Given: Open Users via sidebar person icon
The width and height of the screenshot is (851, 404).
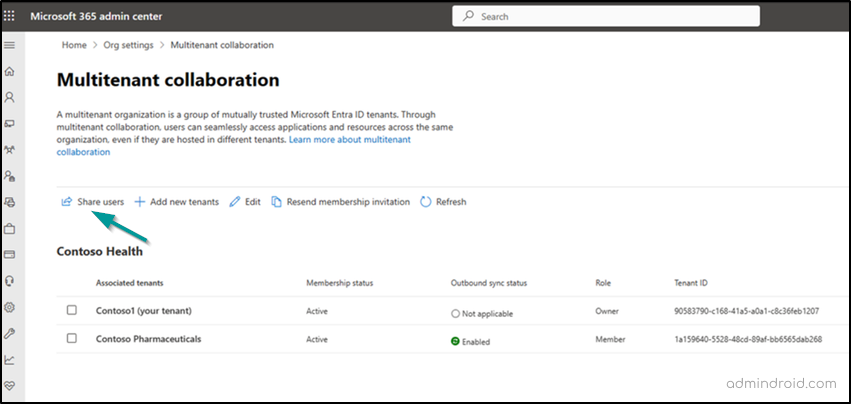Looking at the screenshot, I should click(x=9, y=98).
